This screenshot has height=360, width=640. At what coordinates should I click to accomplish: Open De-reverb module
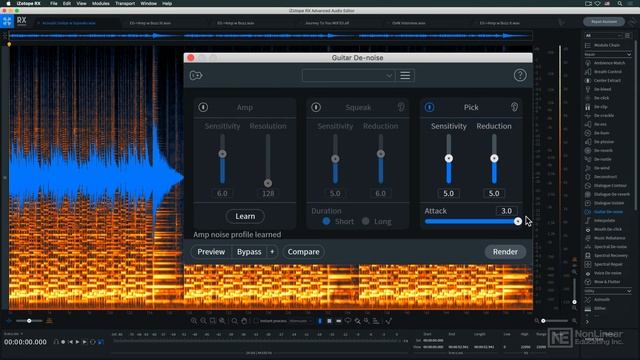(x=599, y=151)
